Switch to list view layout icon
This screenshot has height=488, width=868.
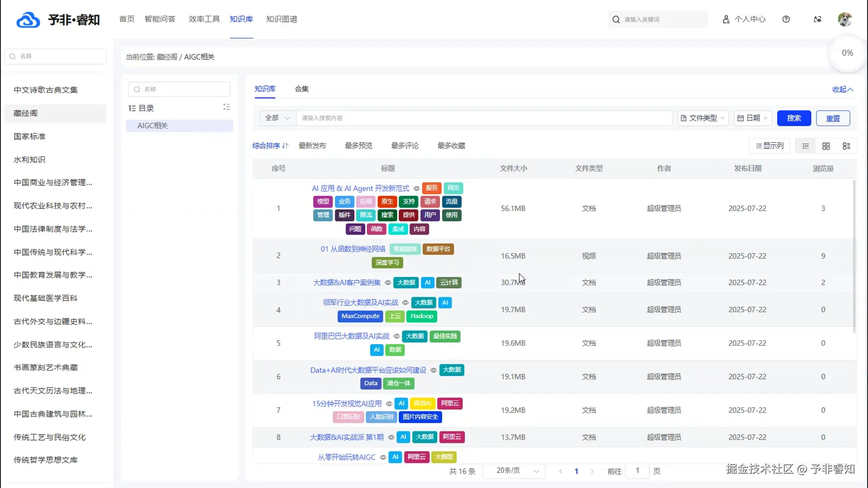click(x=806, y=146)
